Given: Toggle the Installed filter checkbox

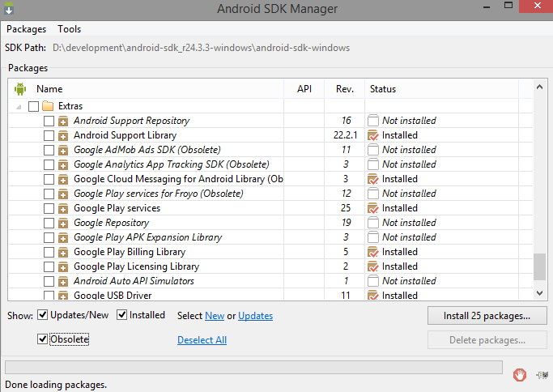Looking at the screenshot, I should (121, 315).
